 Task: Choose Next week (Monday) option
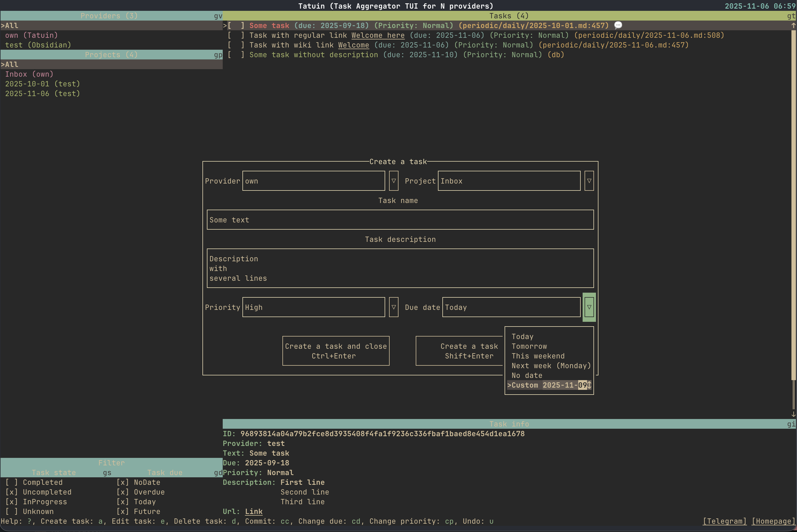pos(551,366)
